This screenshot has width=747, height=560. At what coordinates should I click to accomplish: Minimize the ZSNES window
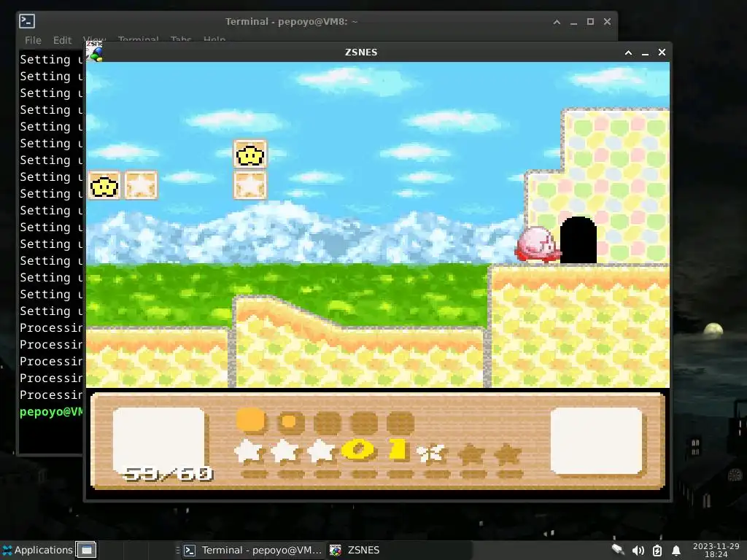(x=645, y=52)
